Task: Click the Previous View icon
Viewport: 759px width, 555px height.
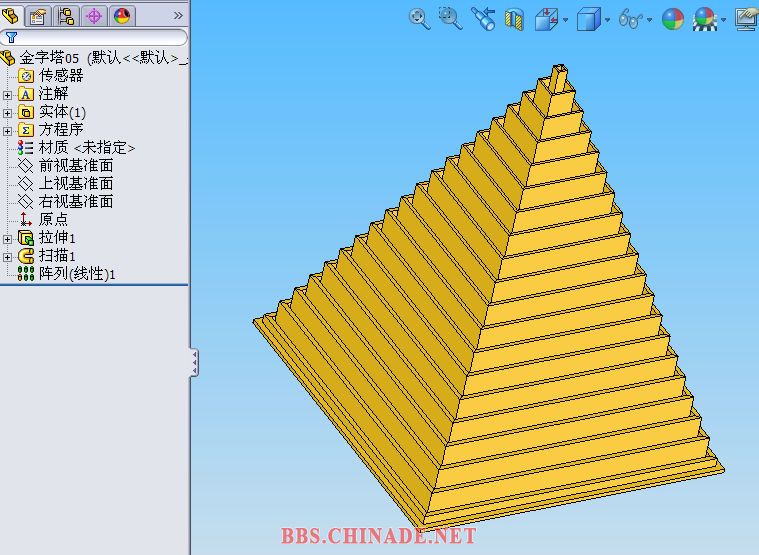Action: click(x=483, y=19)
